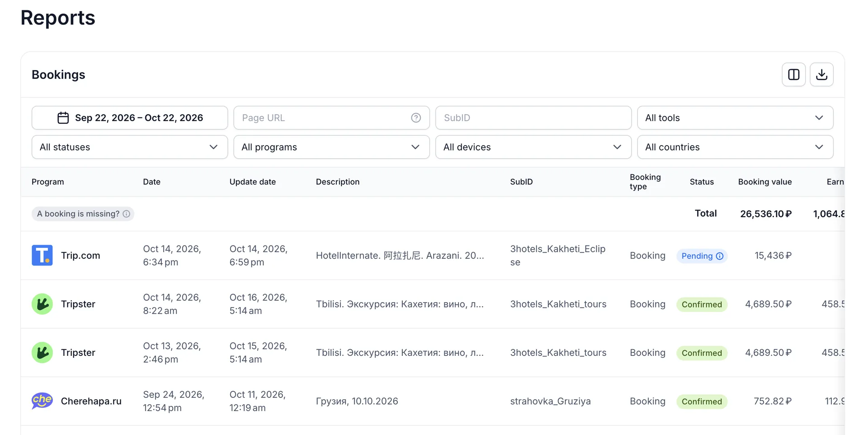Viewport: 868px width, 435px height.
Task: Click the Program column header
Action: (48, 182)
